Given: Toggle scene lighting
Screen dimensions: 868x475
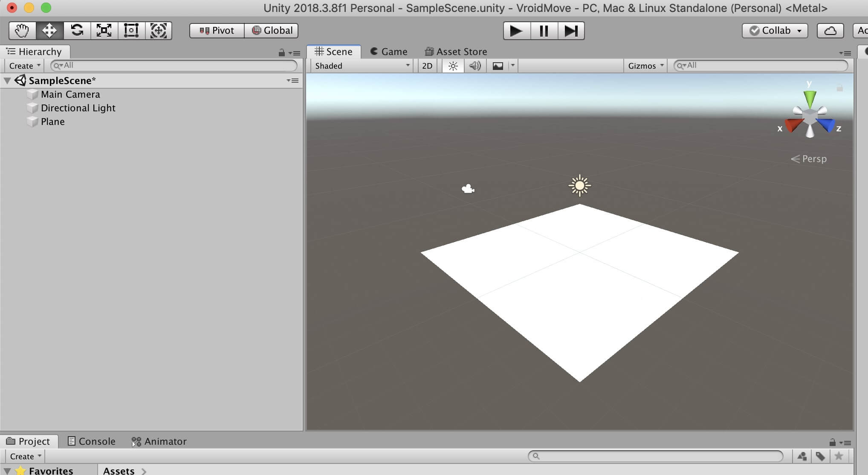Looking at the screenshot, I should [453, 66].
